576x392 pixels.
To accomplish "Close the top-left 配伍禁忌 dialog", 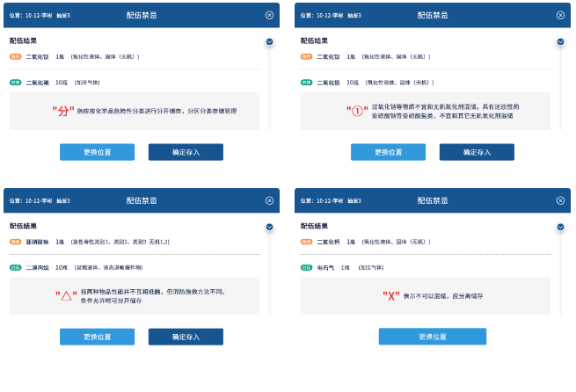I will tap(269, 15).
